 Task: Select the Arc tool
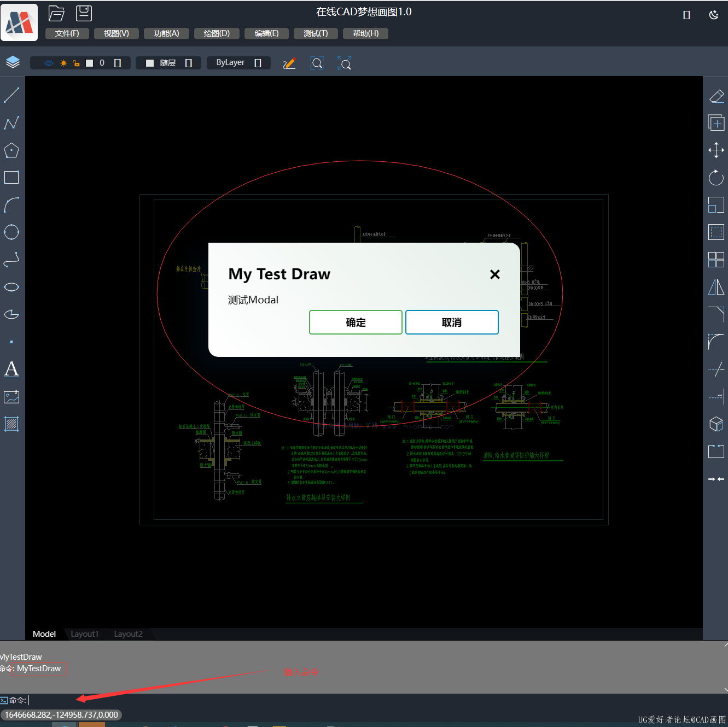coord(11,204)
